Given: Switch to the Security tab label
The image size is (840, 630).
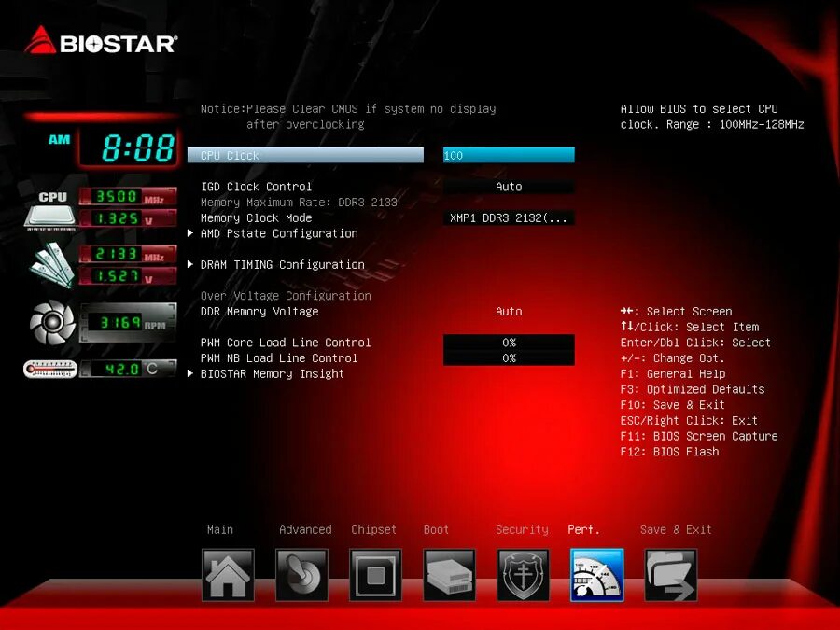Looking at the screenshot, I should click(x=522, y=530).
